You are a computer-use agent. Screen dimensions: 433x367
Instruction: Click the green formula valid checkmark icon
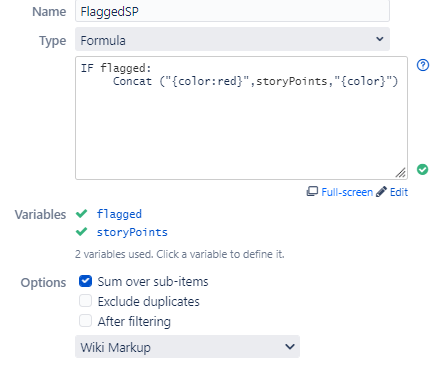click(x=422, y=169)
